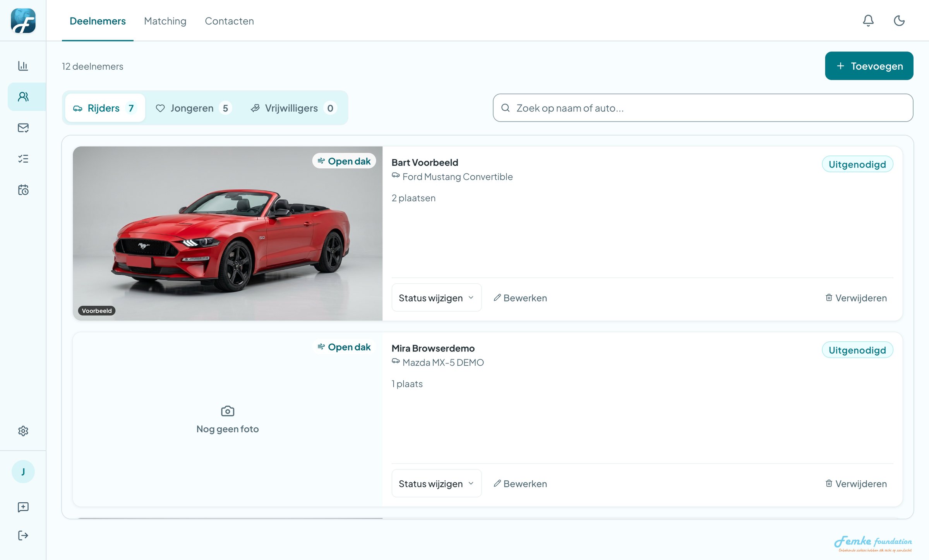
Task: Open the statistics bar chart sidebar icon
Action: coord(23,66)
